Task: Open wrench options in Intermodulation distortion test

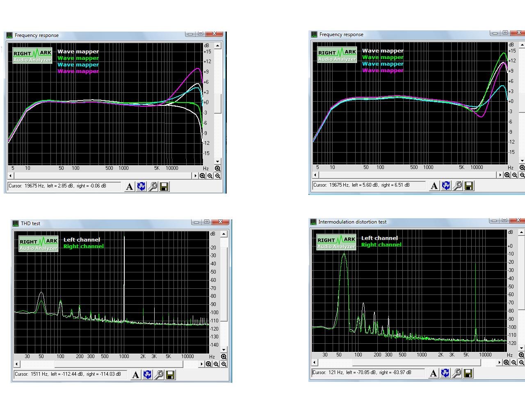Action: point(456,373)
